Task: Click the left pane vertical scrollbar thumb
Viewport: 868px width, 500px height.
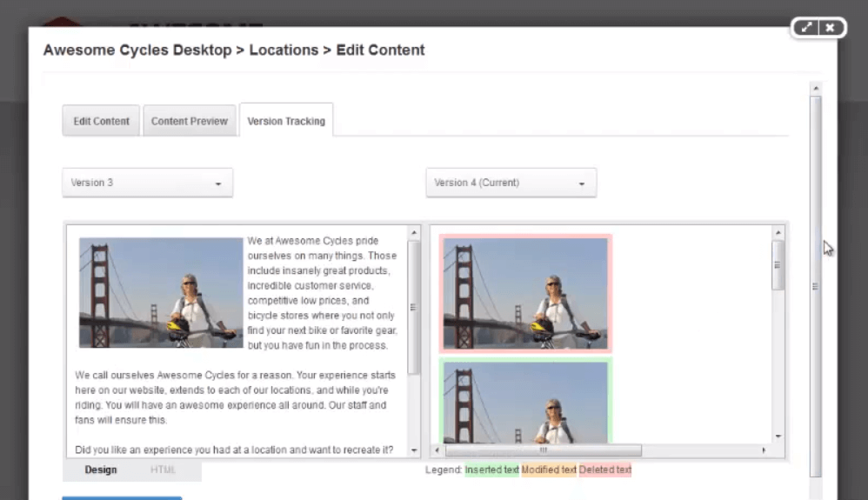Action: 413,307
